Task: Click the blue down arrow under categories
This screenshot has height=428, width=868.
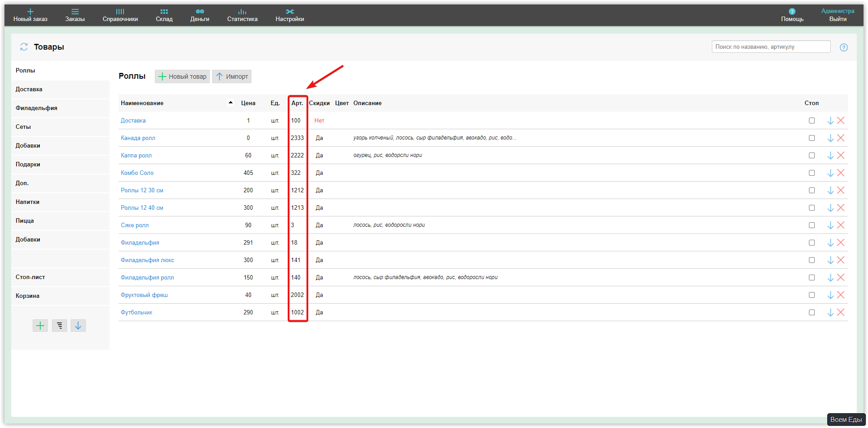Action: [x=78, y=326]
